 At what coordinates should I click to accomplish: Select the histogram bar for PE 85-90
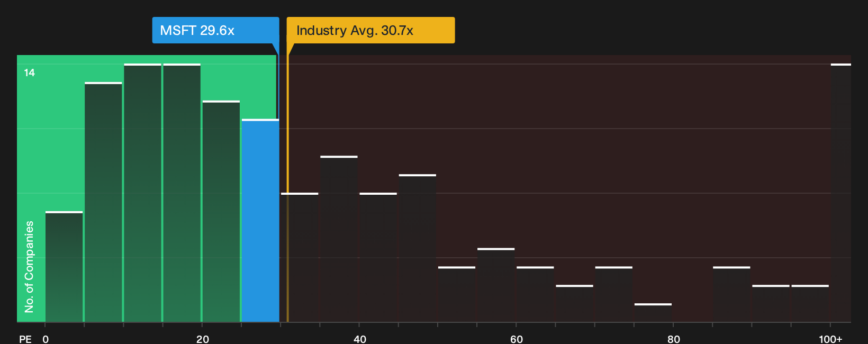coord(731,294)
